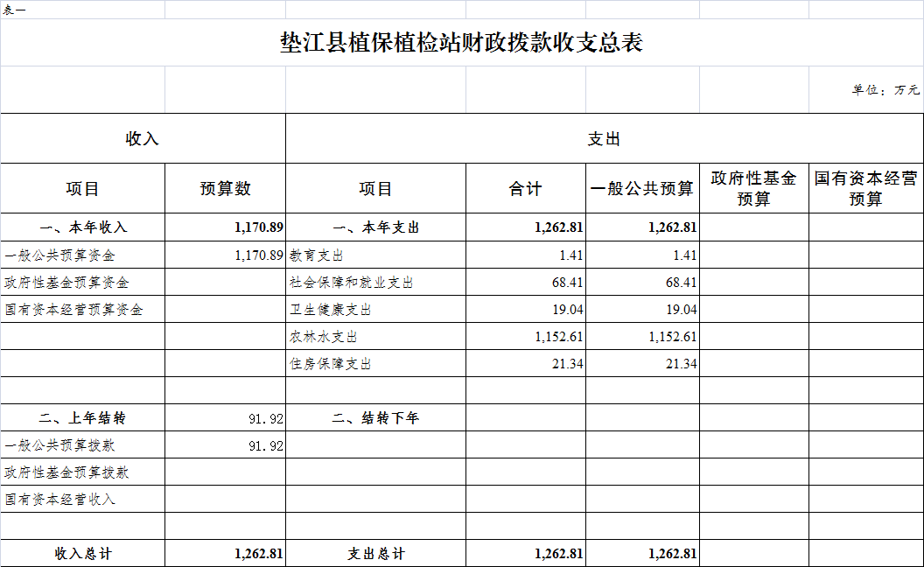Select the 一般公共预算资金 row label
The width and height of the screenshot is (924, 567).
coord(60,255)
